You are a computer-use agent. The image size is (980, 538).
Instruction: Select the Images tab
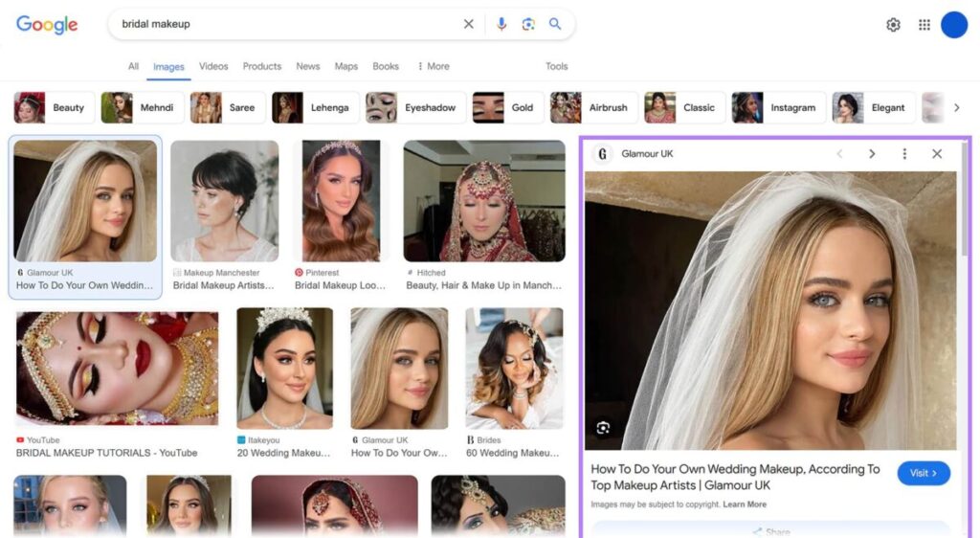168,67
